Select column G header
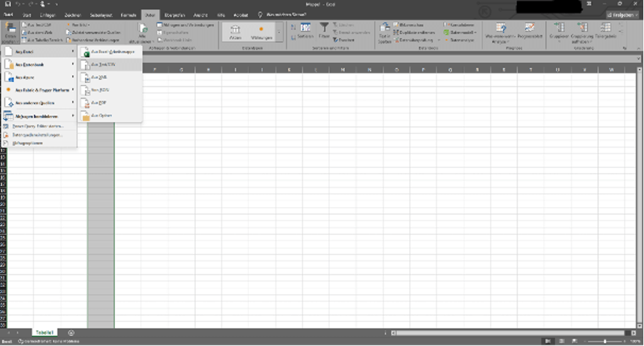The width and height of the screenshot is (644, 346). (181, 69)
